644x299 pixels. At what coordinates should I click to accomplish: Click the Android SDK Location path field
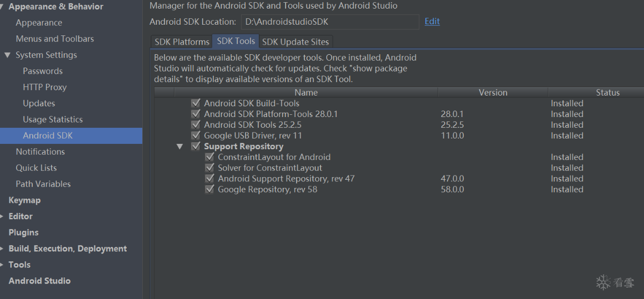tap(329, 22)
